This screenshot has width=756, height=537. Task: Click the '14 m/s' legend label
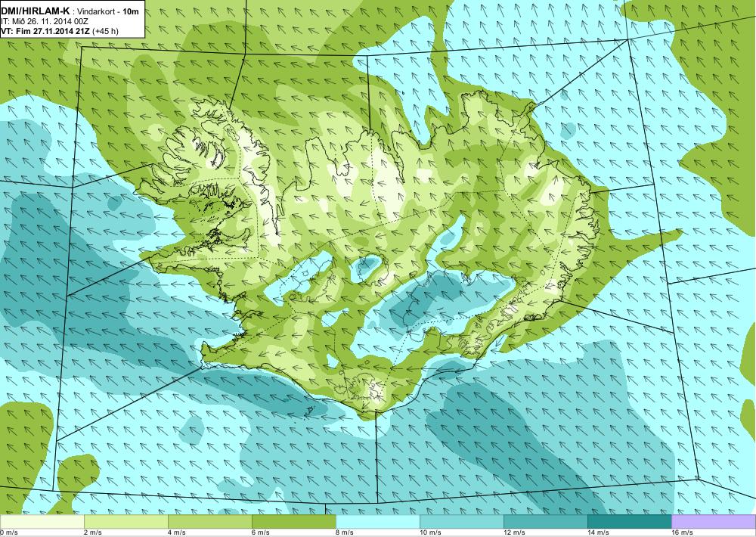598,532
